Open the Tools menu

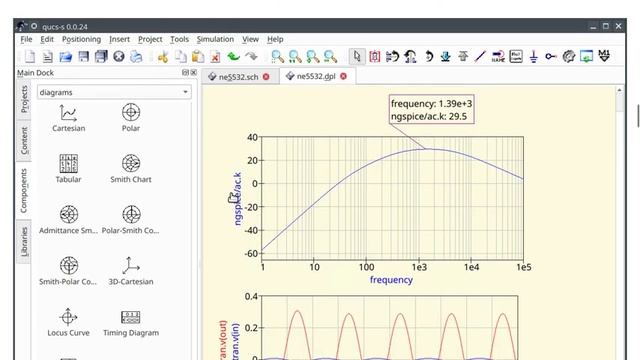pyautogui.click(x=179, y=39)
